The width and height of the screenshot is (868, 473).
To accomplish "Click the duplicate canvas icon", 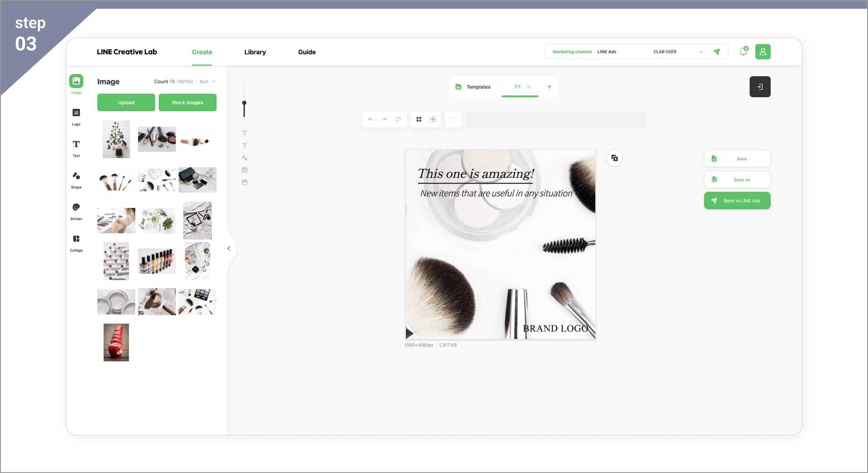I will [615, 158].
